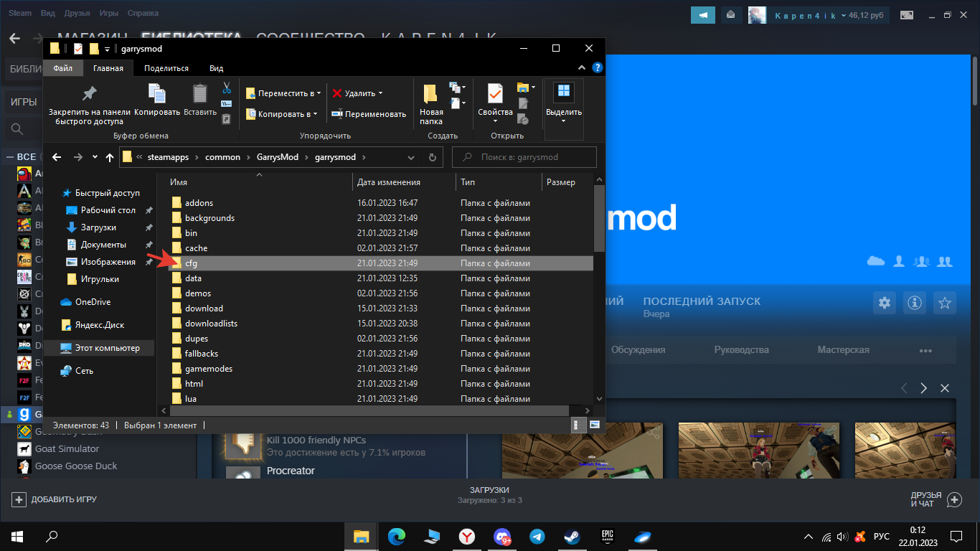Click the scissors Cut icon in ribbon
The height and width of the screenshot is (551, 980).
[x=227, y=88]
